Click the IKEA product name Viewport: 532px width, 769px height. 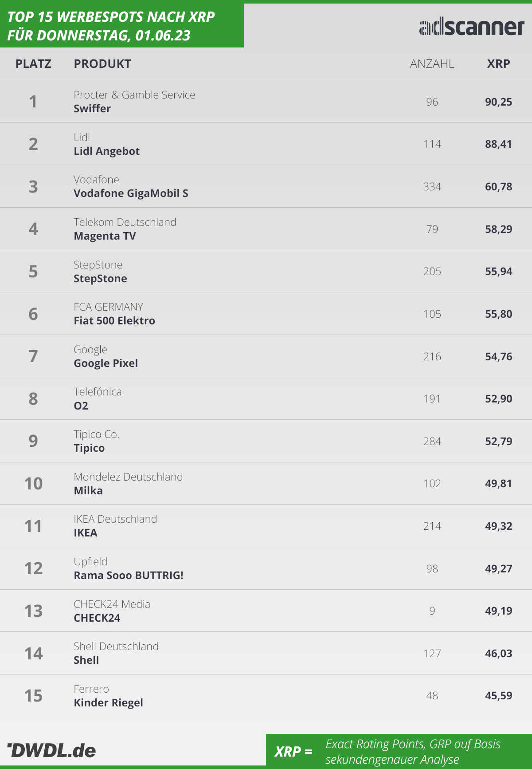click(x=86, y=533)
